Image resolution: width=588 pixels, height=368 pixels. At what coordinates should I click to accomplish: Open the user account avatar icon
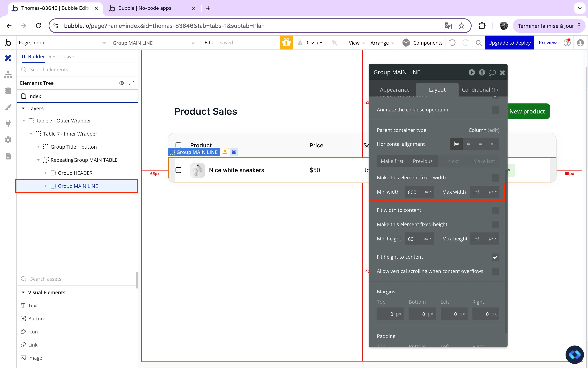point(580,43)
